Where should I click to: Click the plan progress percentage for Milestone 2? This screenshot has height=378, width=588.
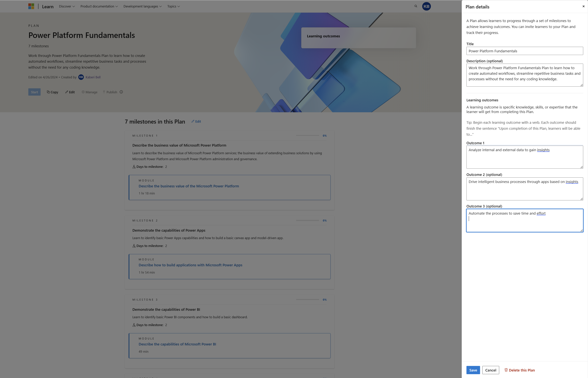(324, 220)
